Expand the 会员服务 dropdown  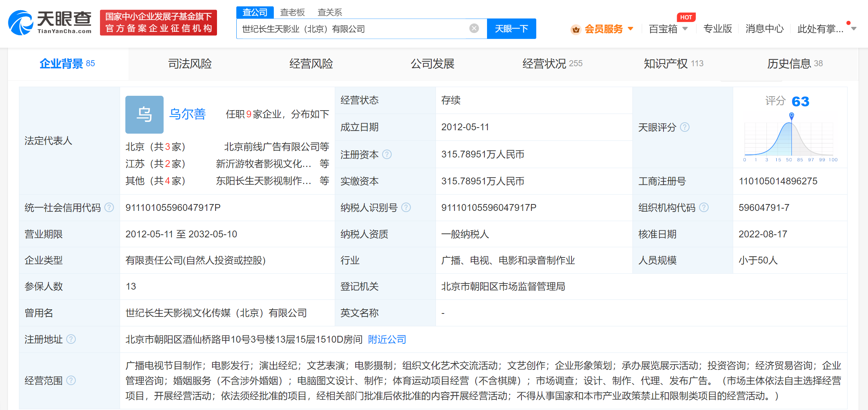coord(631,29)
